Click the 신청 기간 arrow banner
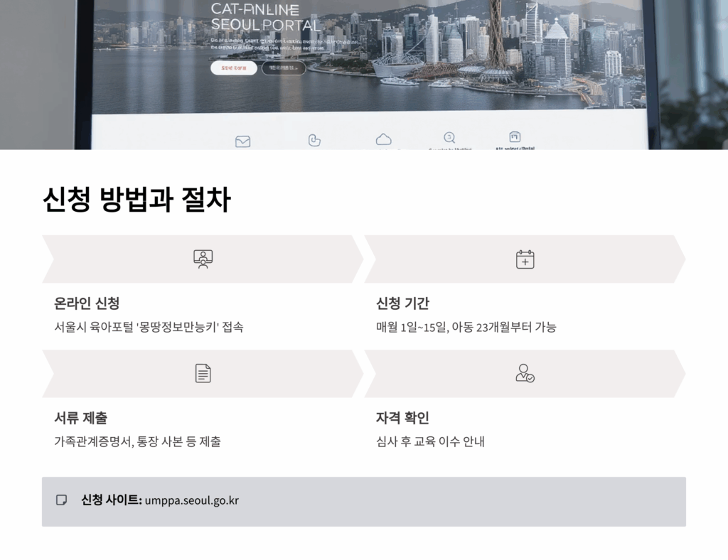 [x=526, y=258]
